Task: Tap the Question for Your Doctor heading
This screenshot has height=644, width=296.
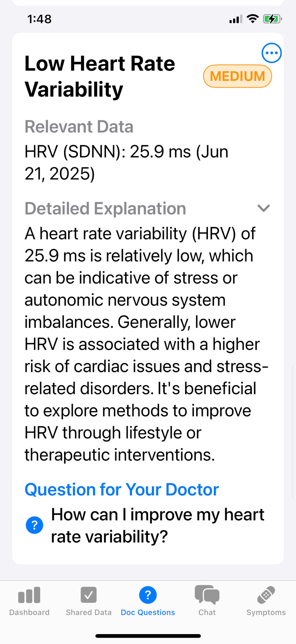Action: pos(122,489)
